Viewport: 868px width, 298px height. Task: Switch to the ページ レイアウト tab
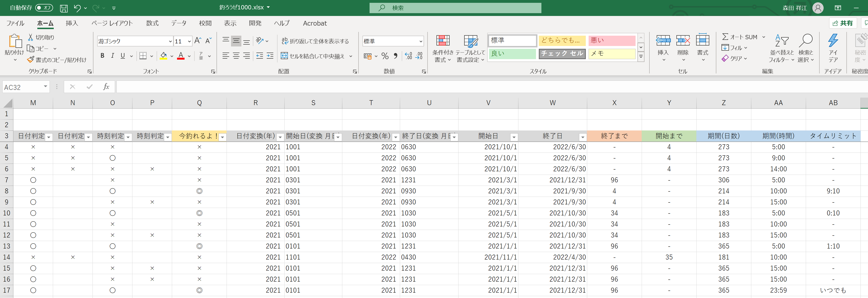click(x=112, y=23)
